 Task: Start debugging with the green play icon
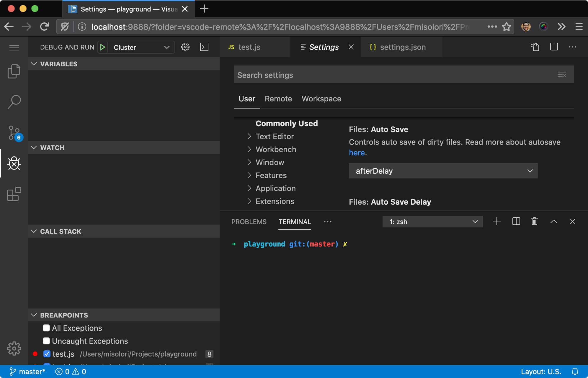[103, 47]
